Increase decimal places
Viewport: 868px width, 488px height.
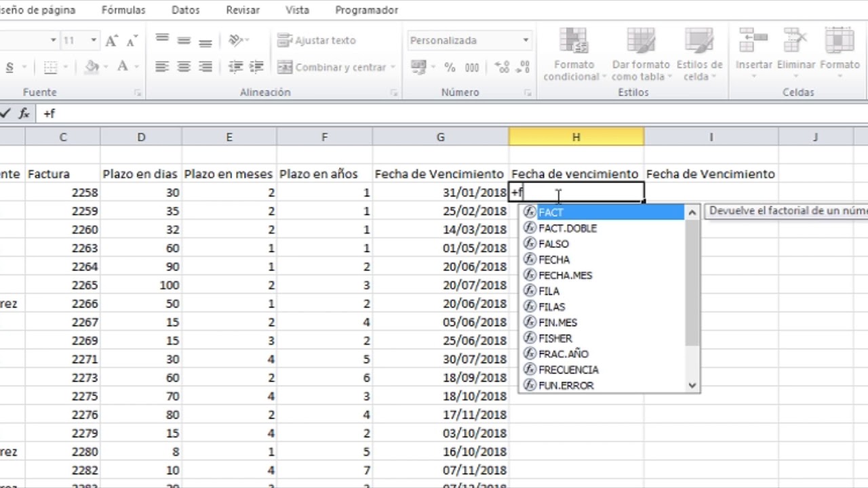point(502,66)
